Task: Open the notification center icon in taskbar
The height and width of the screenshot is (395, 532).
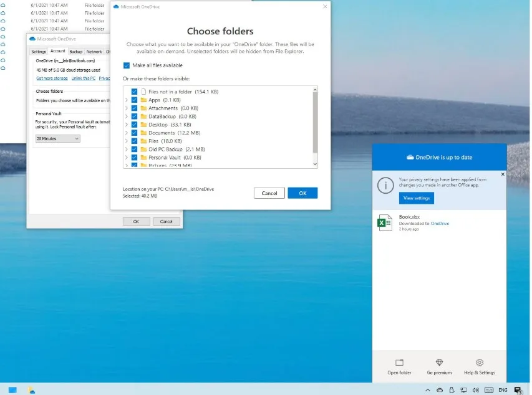Action: tap(518, 389)
